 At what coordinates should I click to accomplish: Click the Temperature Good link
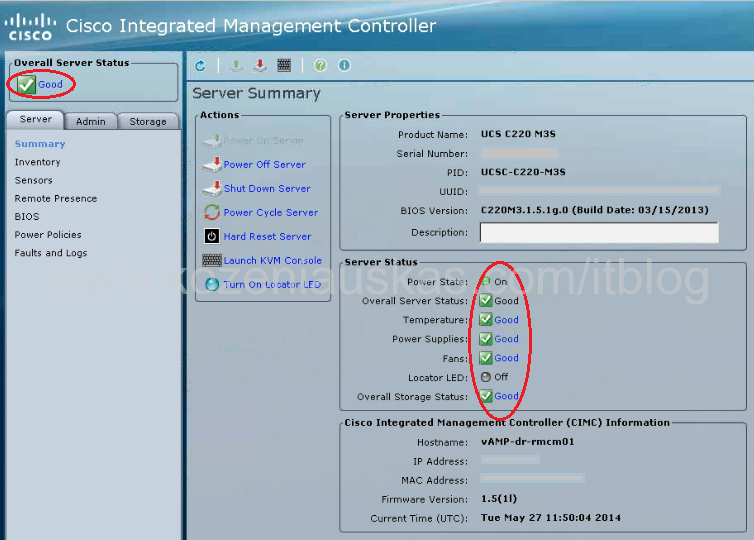click(507, 320)
